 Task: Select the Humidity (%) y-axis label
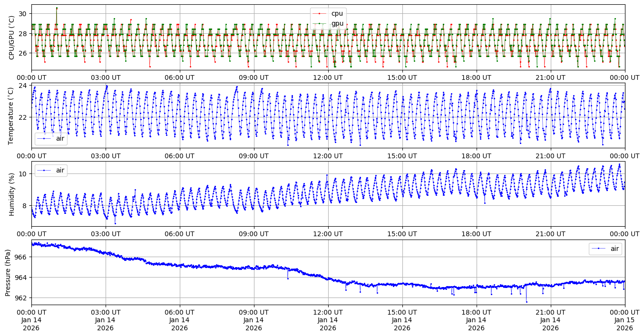coord(11,194)
